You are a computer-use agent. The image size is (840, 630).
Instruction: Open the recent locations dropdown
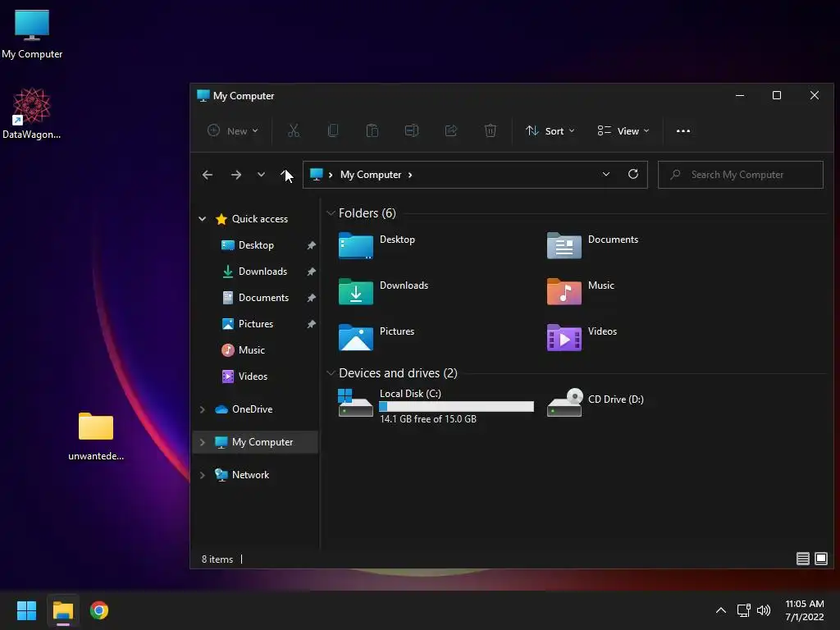(x=261, y=175)
